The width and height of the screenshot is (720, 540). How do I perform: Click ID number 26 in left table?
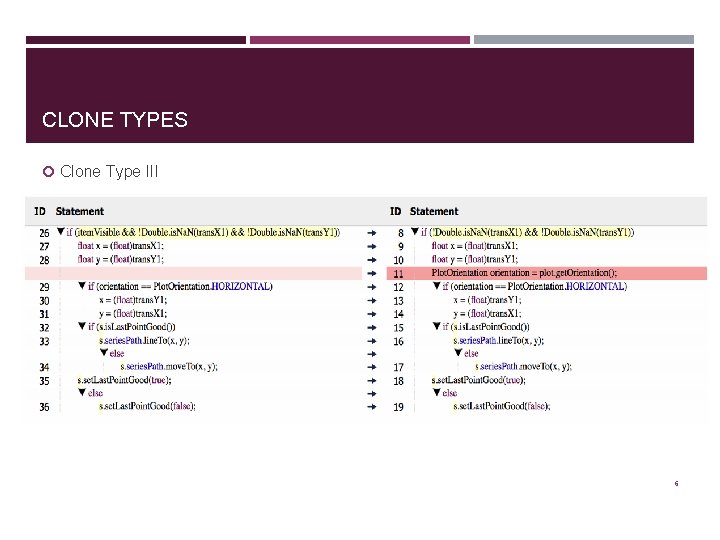coord(44,233)
